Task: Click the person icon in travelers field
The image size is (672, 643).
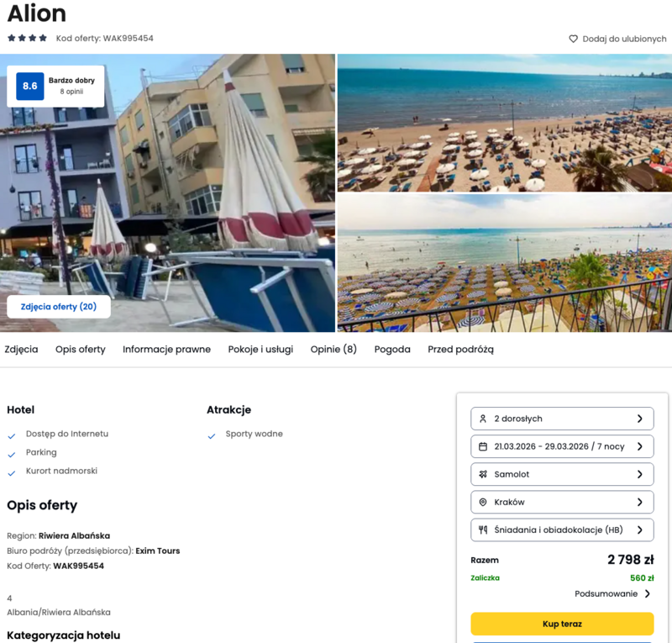Action: coord(482,419)
